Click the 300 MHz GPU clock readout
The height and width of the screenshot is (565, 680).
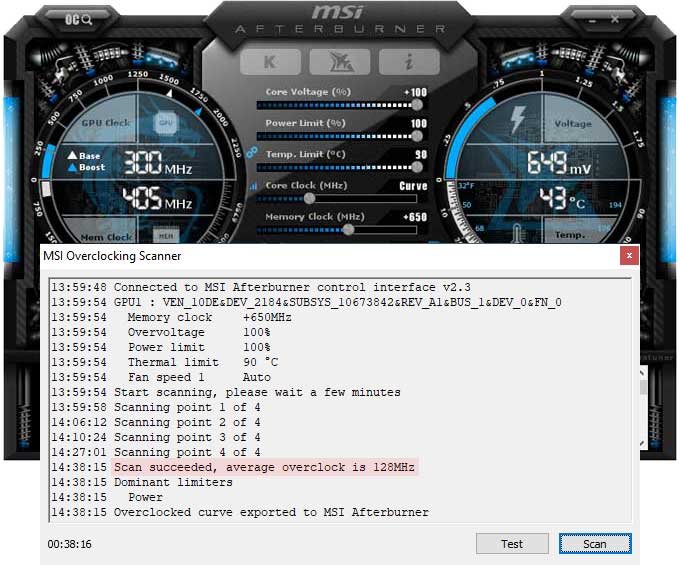pos(158,163)
